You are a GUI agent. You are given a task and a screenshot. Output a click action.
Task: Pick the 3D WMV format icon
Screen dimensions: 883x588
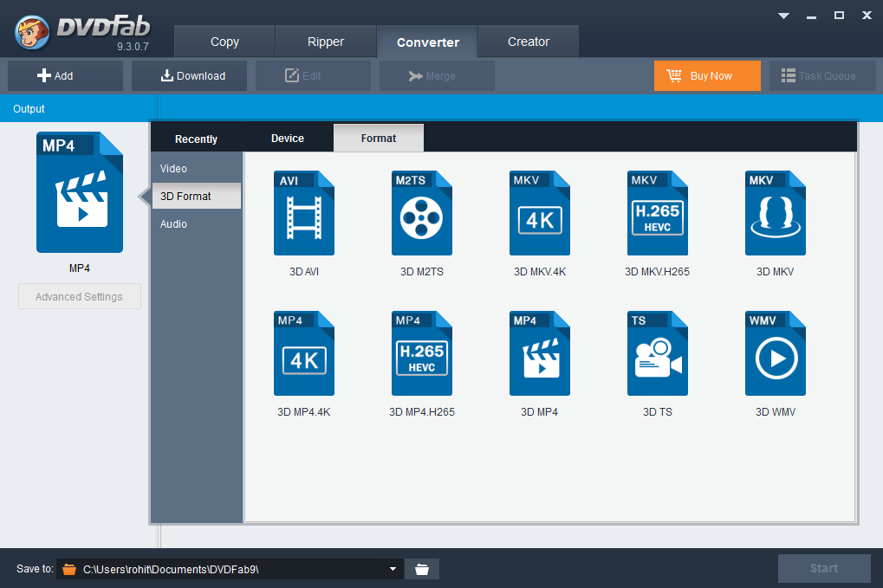tap(776, 352)
